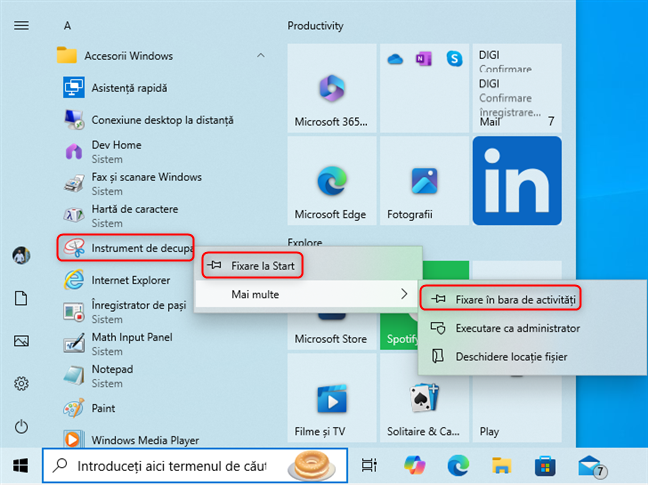The height and width of the screenshot is (485, 648).
Task: Collapse the Accesorii Windows folder
Action: coord(261,56)
